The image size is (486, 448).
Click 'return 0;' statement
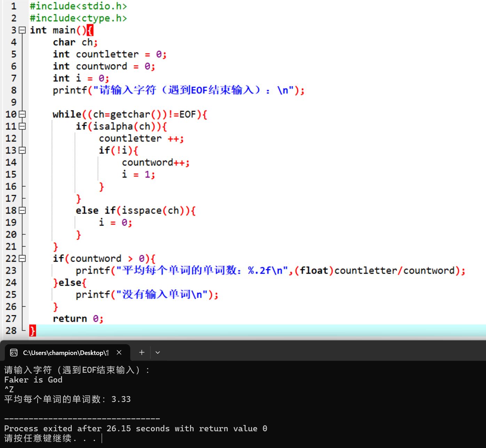78,319
